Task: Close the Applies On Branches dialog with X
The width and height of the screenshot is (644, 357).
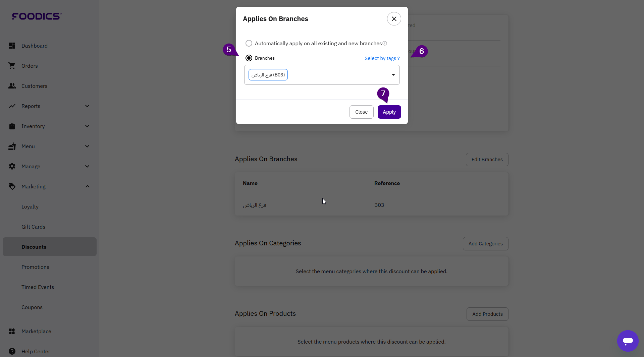Action: 394,19
